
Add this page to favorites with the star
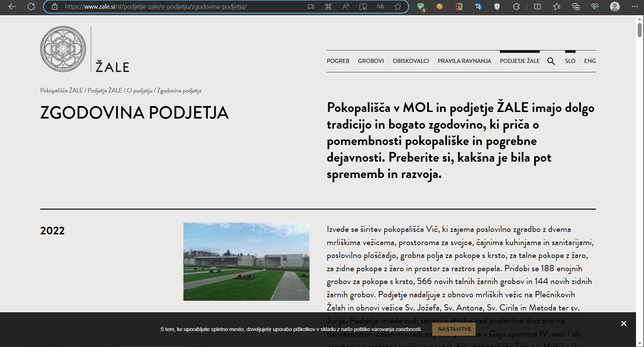click(x=398, y=7)
